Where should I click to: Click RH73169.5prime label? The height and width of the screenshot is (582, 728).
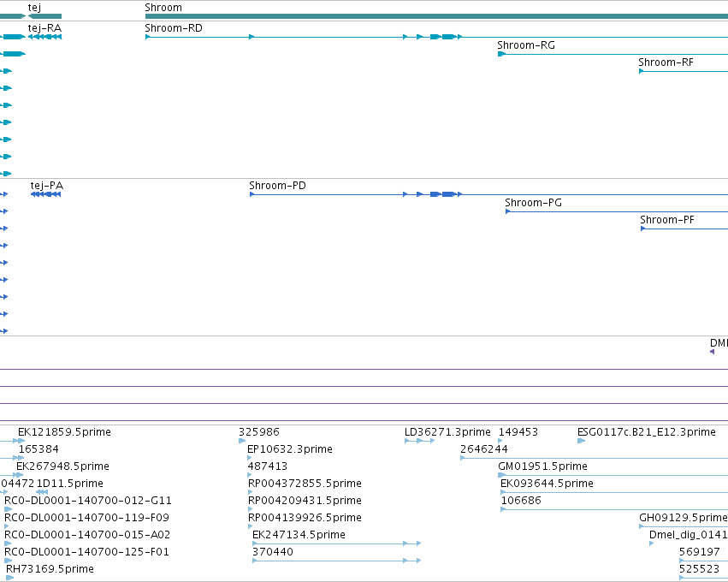(x=50, y=568)
